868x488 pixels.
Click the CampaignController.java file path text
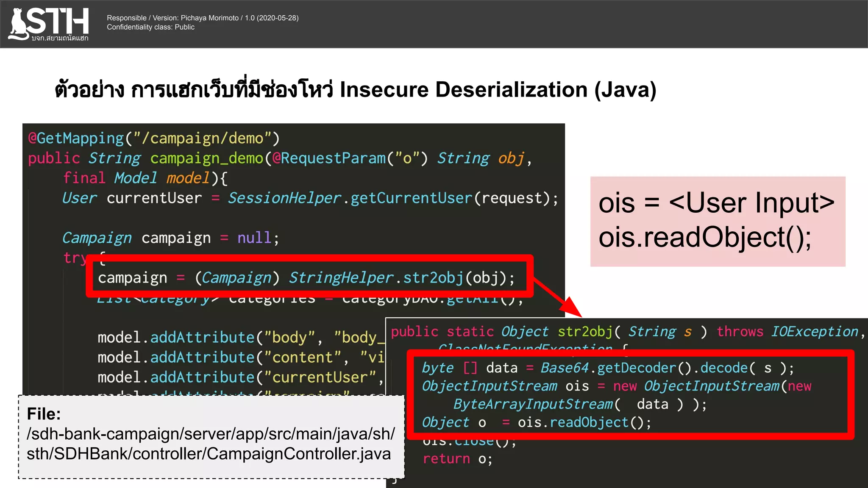(x=211, y=444)
